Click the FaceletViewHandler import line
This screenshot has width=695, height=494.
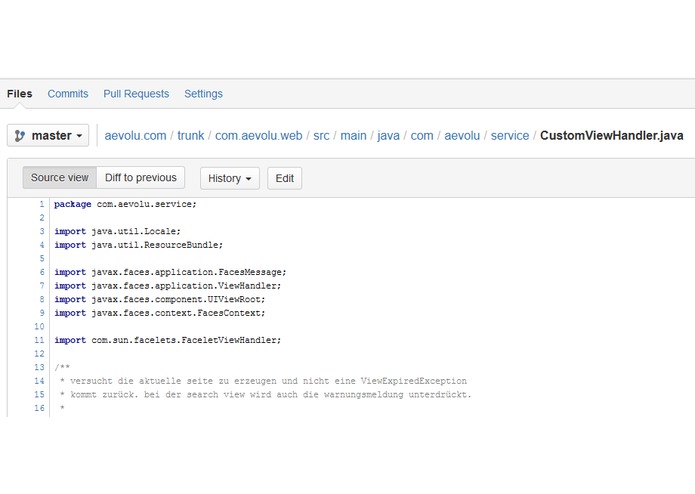click(x=168, y=340)
